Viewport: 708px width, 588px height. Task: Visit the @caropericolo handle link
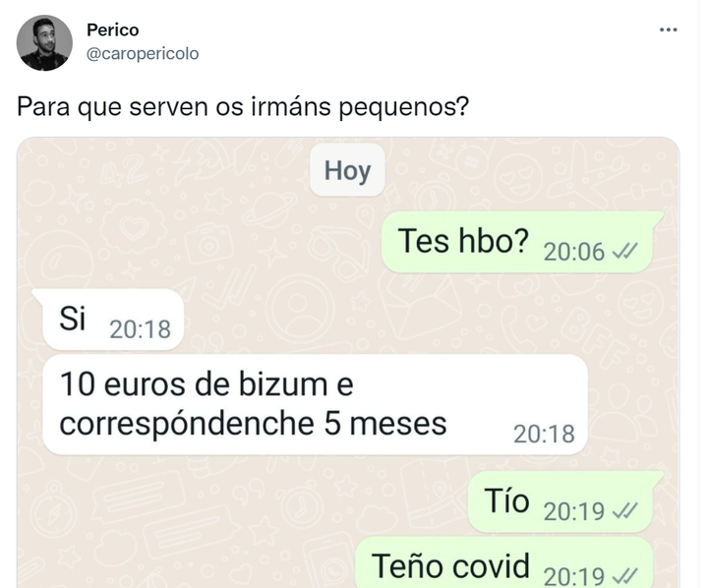143,54
